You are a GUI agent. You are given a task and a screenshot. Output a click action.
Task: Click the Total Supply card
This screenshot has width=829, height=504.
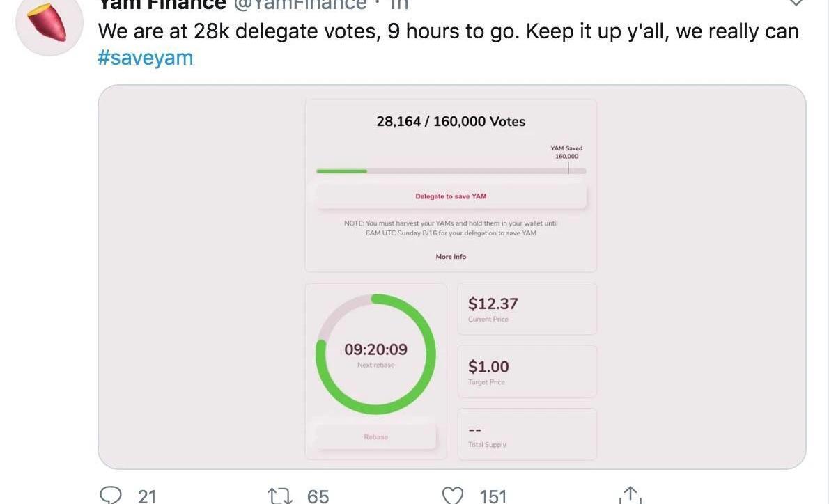pyautogui.click(x=527, y=434)
